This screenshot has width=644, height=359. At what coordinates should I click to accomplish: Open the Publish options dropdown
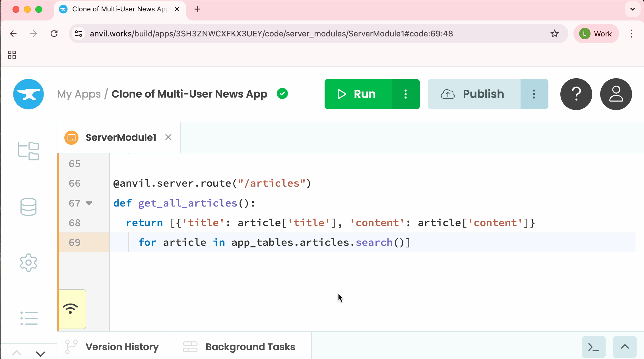(534, 94)
